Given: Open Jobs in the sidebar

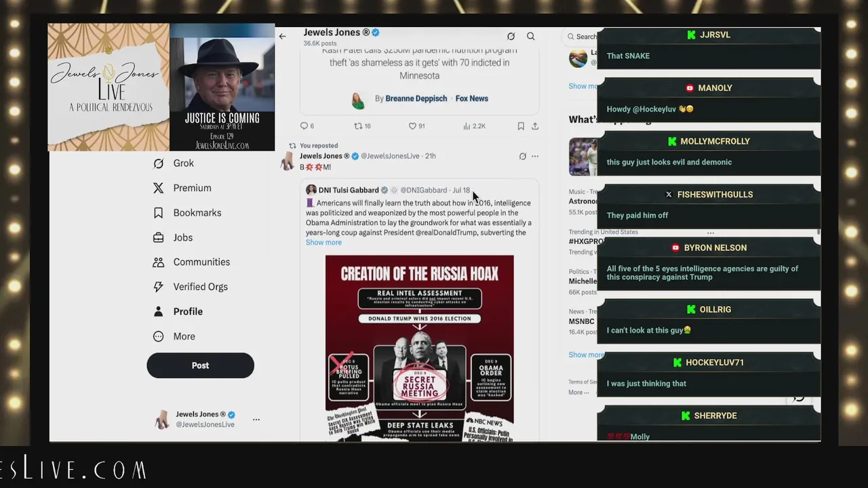Looking at the screenshot, I should [x=173, y=237].
